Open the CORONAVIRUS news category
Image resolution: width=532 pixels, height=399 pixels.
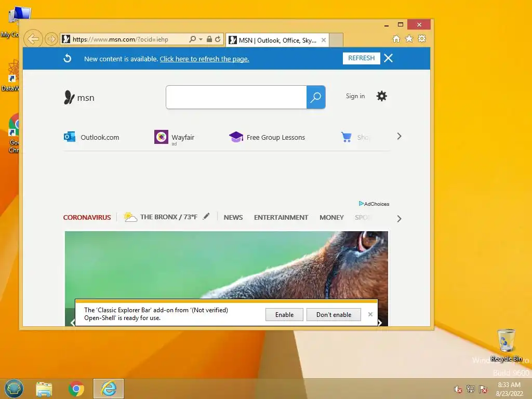click(x=87, y=218)
